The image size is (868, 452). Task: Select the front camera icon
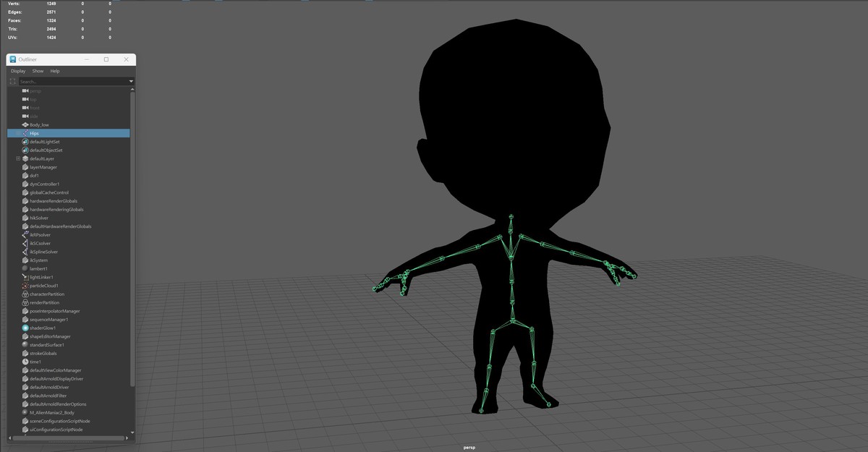(x=25, y=108)
